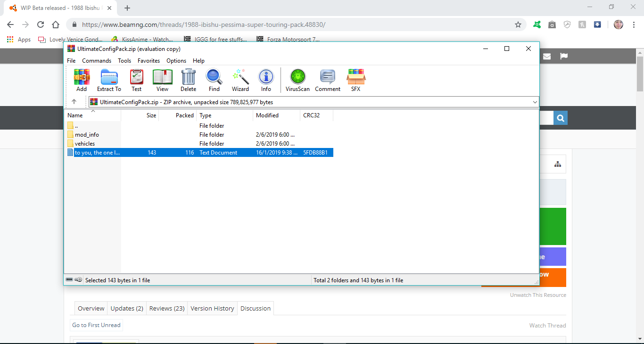Viewport: 644px width, 344px height.
Task: Switch to the Reviews (23) tab
Action: pos(167,308)
